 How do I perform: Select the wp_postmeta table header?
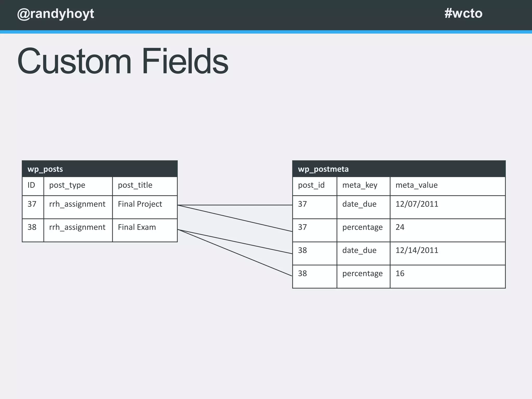pos(398,169)
